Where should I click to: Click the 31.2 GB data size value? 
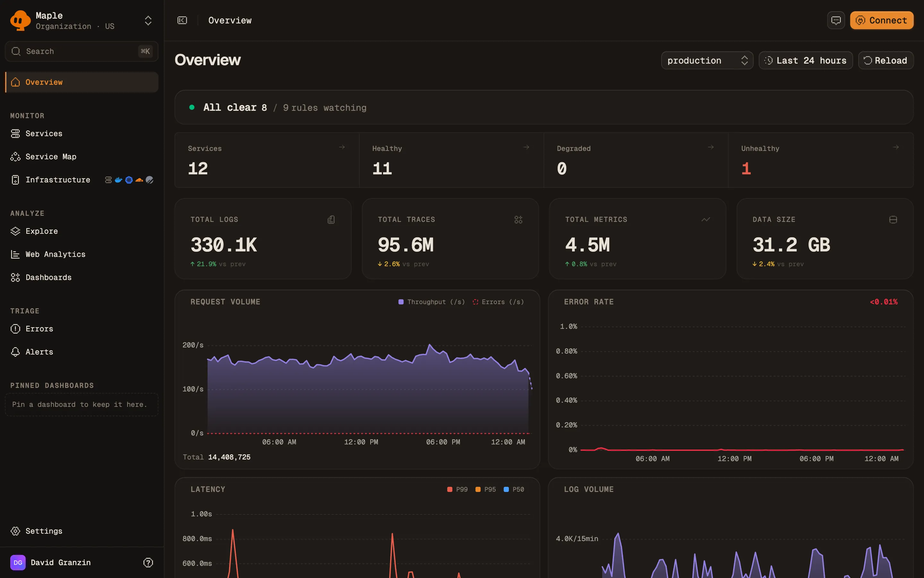click(791, 245)
